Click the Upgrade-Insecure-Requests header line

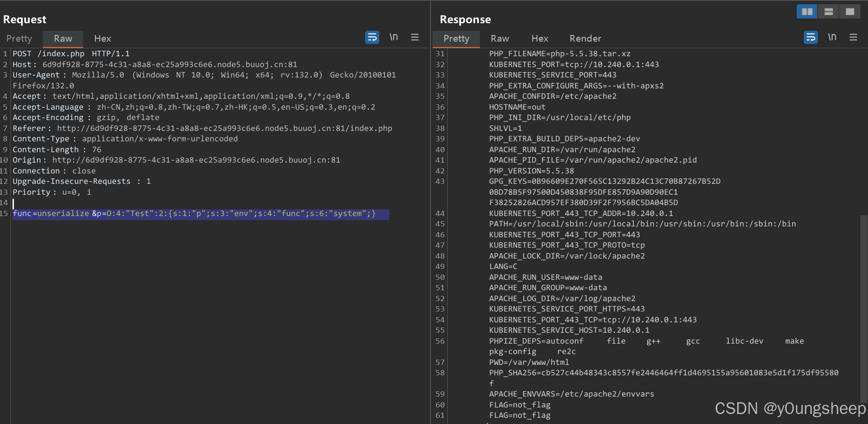82,182
